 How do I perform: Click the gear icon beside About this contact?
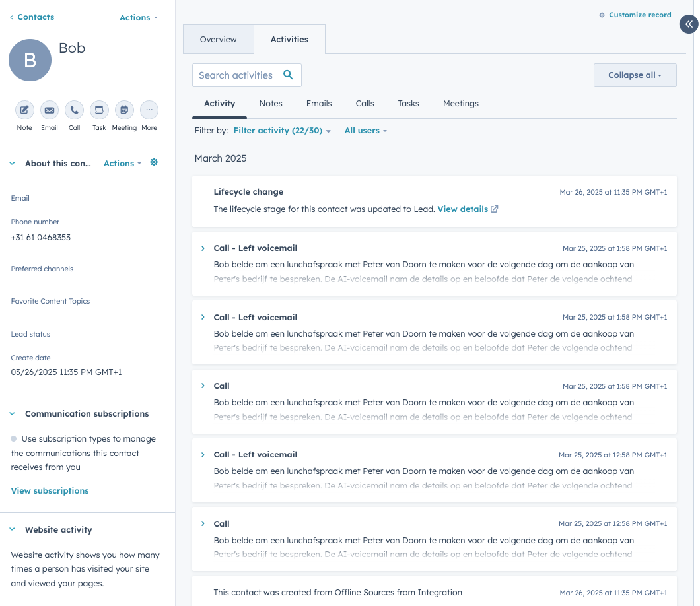tap(154, 162)
